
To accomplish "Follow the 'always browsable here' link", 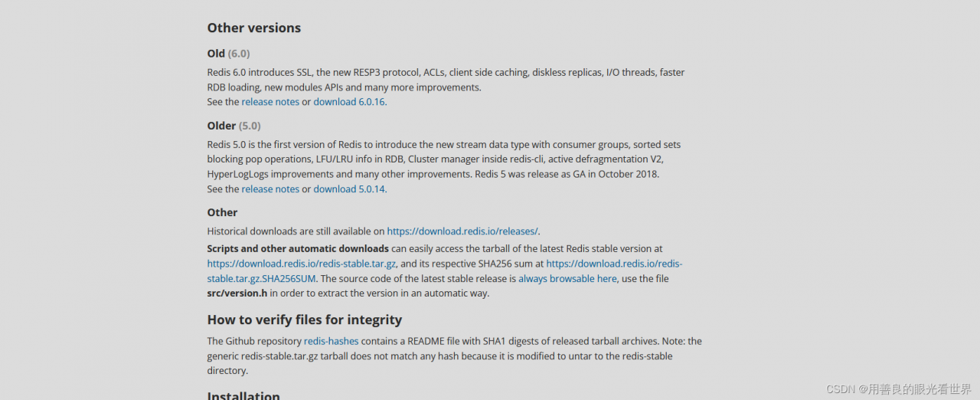I will click(567, 279).
